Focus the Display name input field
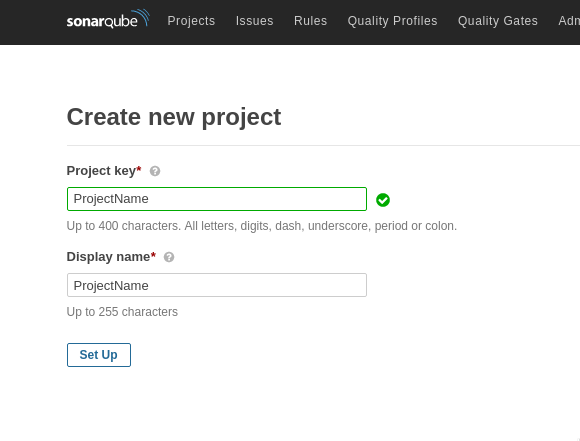Image resolution: width=580 pixels, height=441 pixels. tap(217, 285)
